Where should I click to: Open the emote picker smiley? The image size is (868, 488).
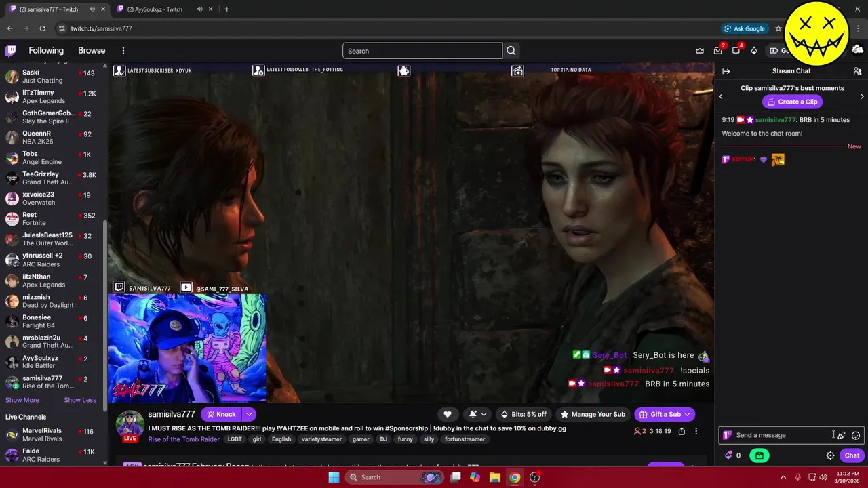(856, 435)
